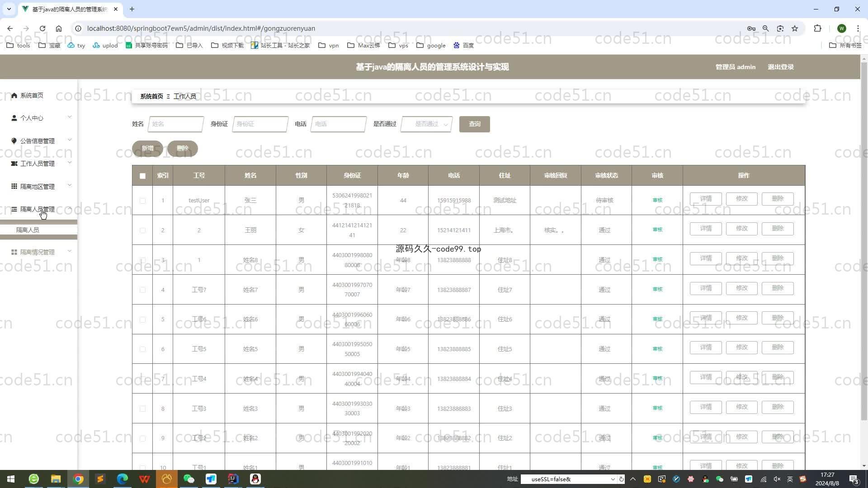
Task: Open Sublime Text from taskbar
Action: tap(100, 479)
